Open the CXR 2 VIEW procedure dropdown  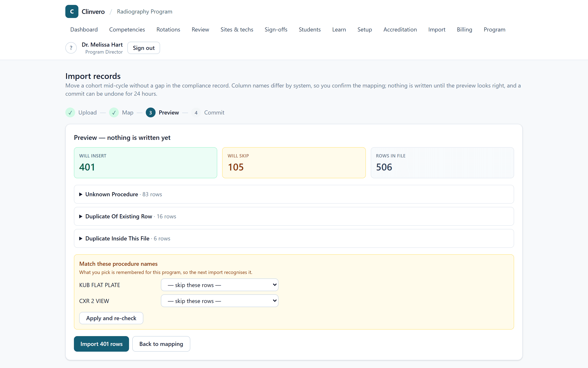click(x=219, y=301)
